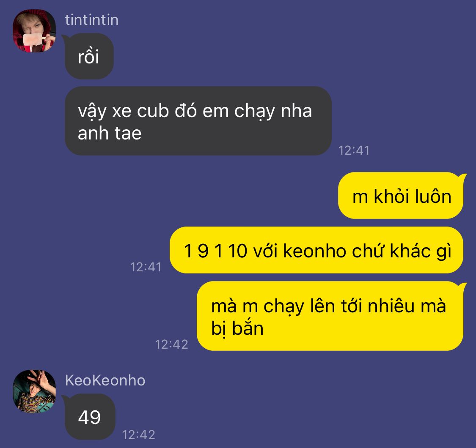Tap the 12:41 timestamp beside the keonho message
Viewport: 476px width, 448px height.
146,267
